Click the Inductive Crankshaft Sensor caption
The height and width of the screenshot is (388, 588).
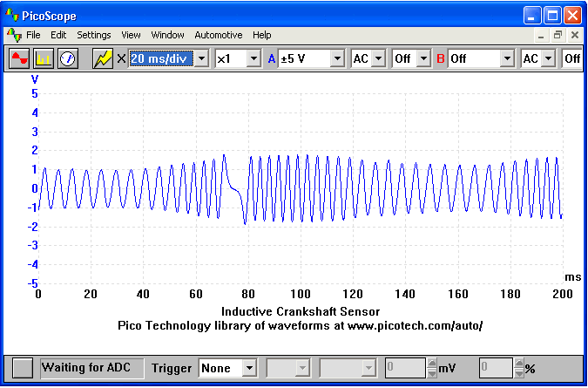(301, 311)
